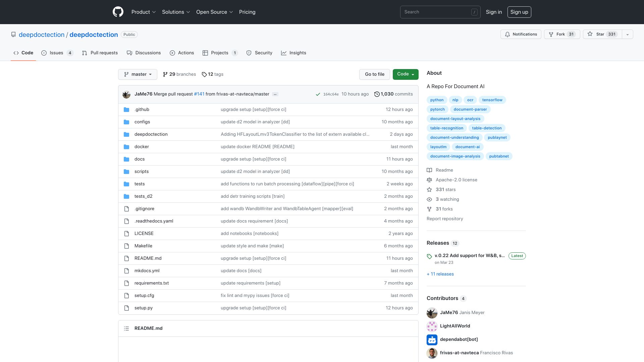Click the Star button

(602, 34)
